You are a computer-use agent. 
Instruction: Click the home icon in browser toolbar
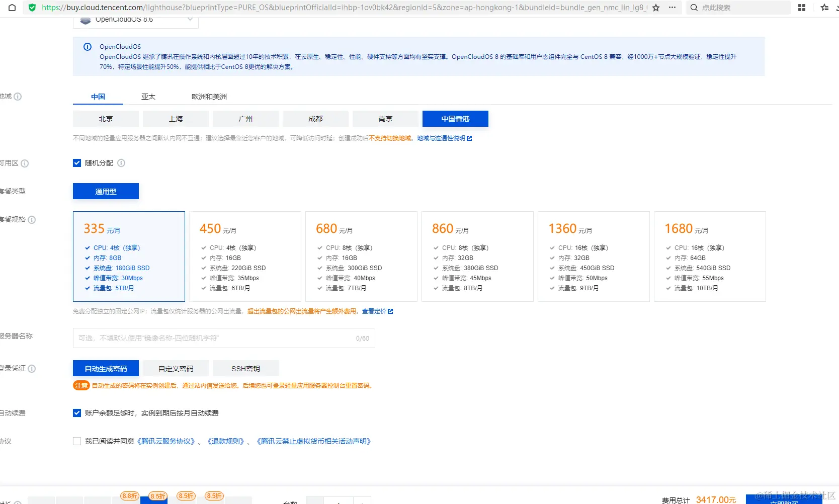pos(12,8)
